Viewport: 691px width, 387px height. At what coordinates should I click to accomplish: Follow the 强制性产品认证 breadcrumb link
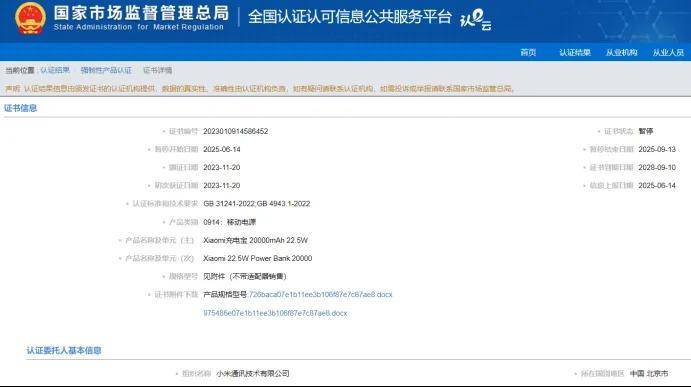coord(106,70)
